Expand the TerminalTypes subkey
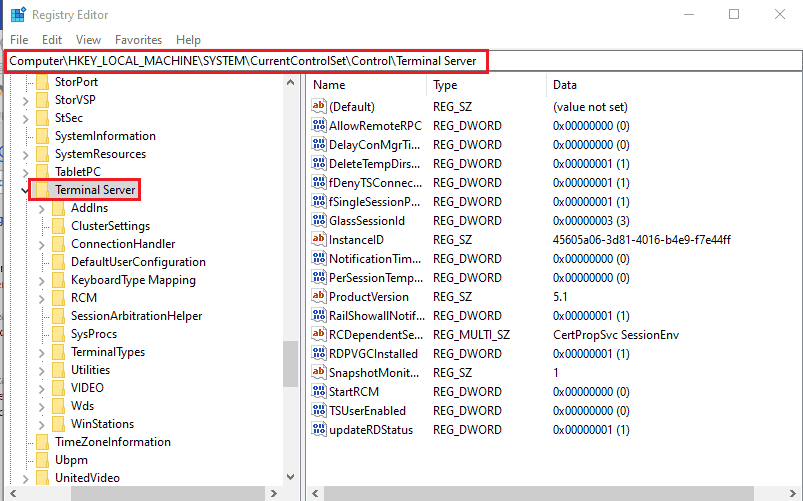 coord(41,353)
